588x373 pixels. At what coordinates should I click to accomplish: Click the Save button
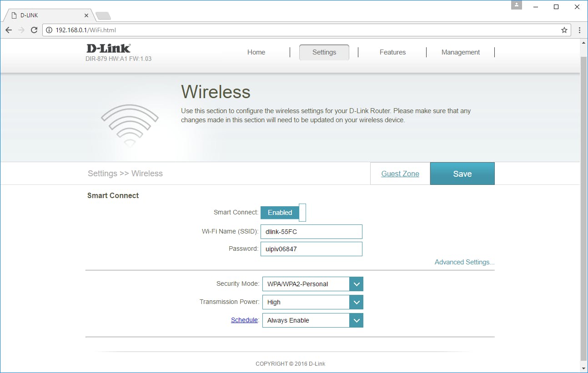[x=462, y=174]
